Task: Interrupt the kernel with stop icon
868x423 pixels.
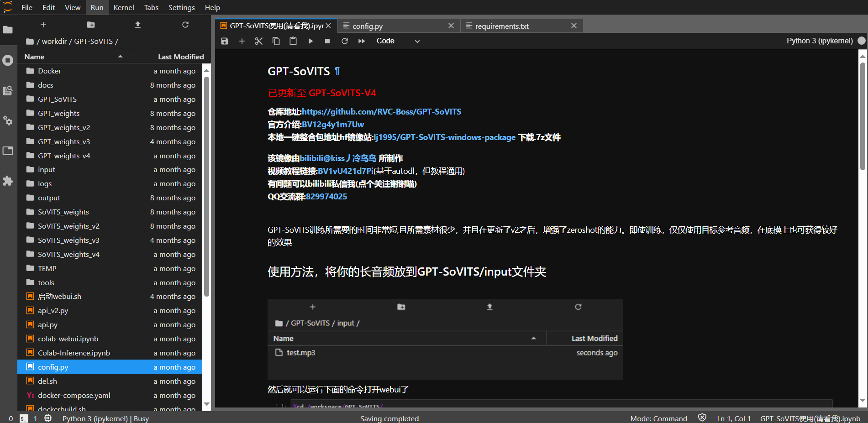Action: (327, 41)
